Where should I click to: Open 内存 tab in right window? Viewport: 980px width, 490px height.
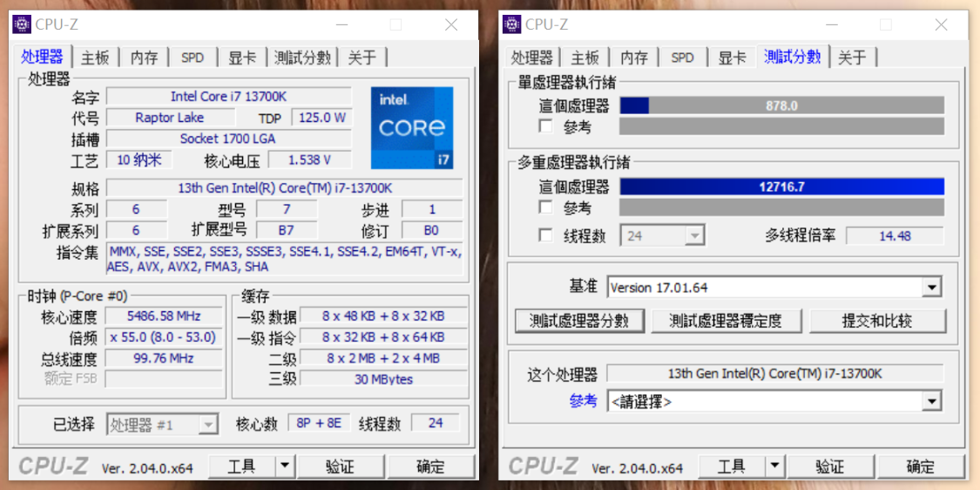(634, 58)
